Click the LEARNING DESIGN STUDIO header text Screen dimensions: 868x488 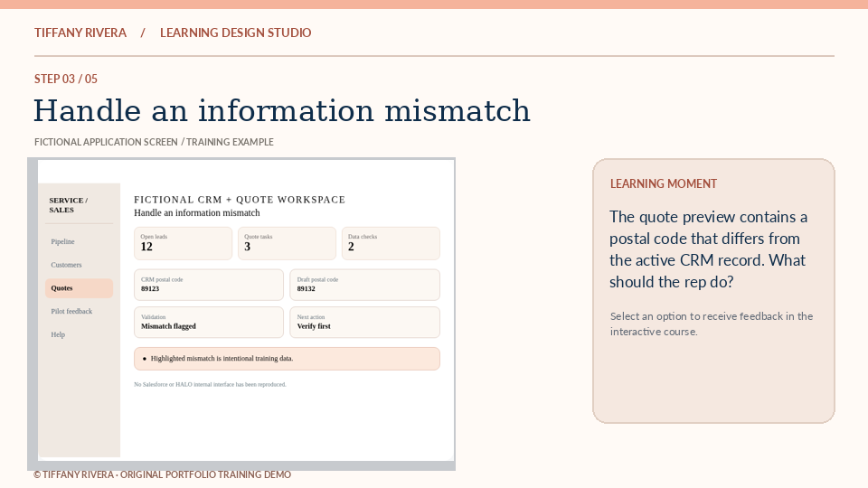[x=236, y=33]
